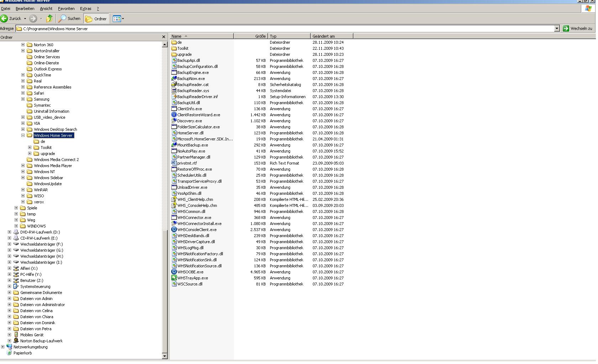Image resolution: width=598 pixels, height=364 pixels.
Task: Click the forward navigation arrow icon
Action: [33, 18]
